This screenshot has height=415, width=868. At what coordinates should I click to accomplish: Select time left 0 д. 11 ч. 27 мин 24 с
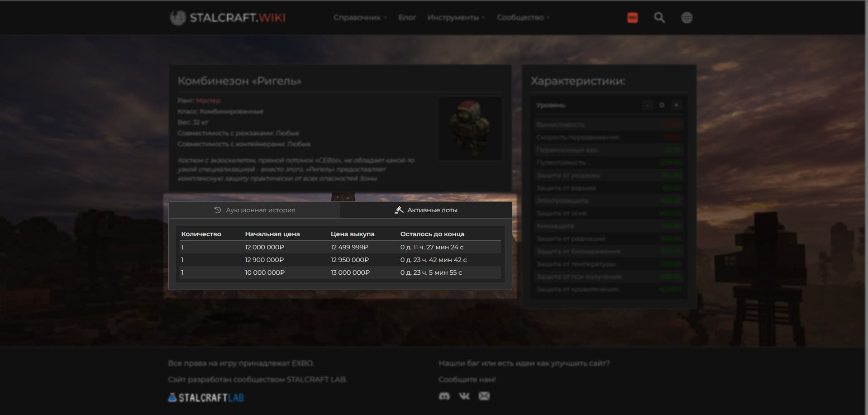pos(432,247)
